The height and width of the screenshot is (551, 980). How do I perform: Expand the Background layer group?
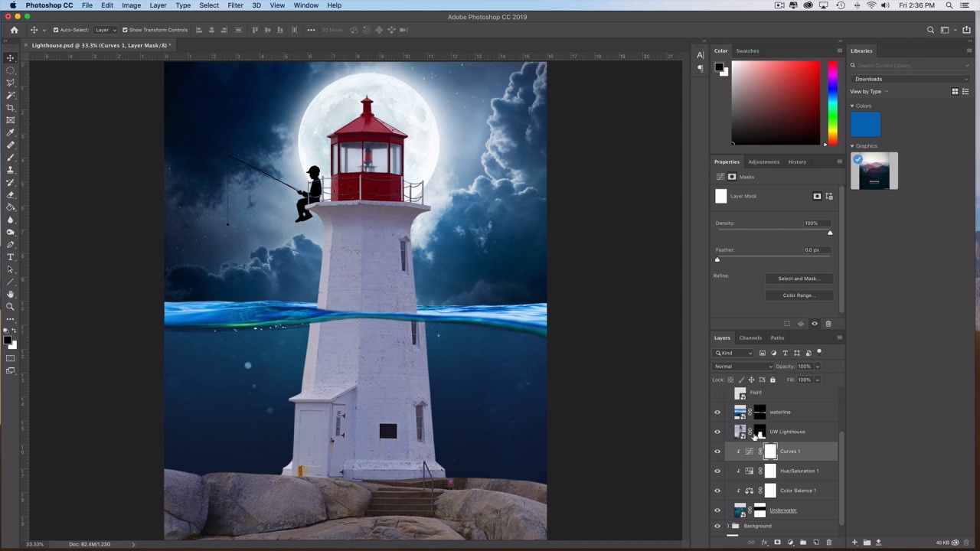click(727, 527)
